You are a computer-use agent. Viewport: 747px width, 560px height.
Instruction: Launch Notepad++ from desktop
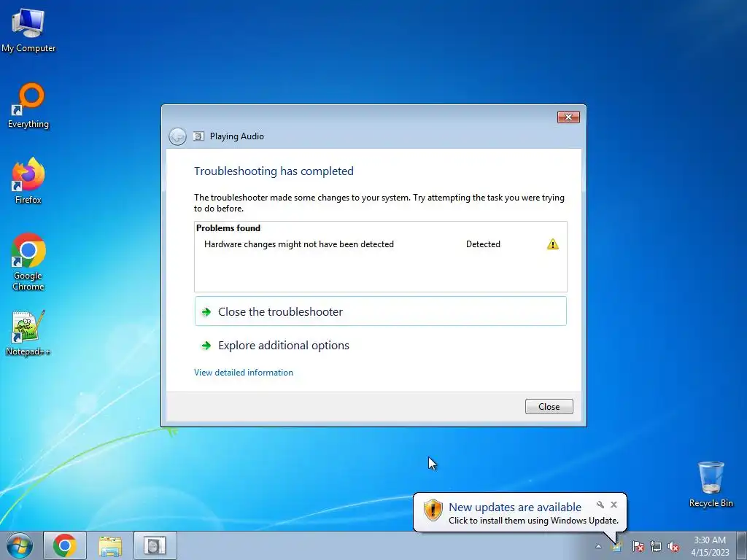click(x=28, y=333)
